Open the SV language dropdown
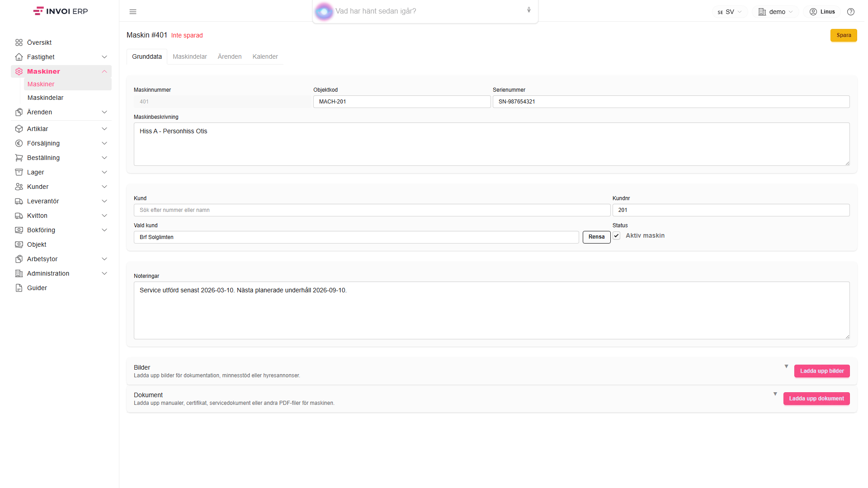The image size is (868, 488). click(730, 12)
